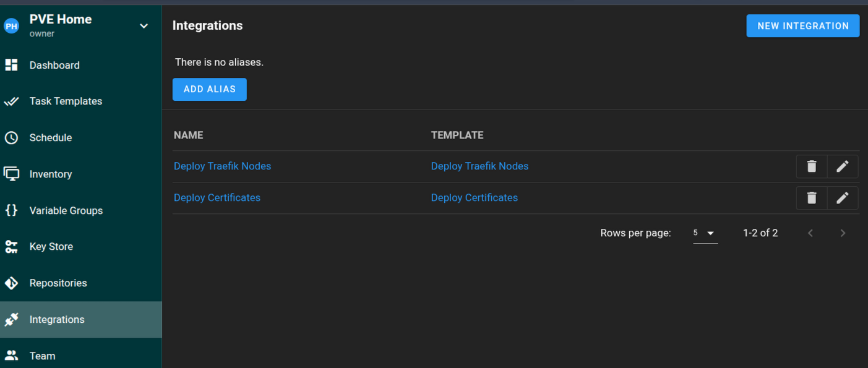
Task: Go to the next page arrow
Action: [x=842, y=233]
